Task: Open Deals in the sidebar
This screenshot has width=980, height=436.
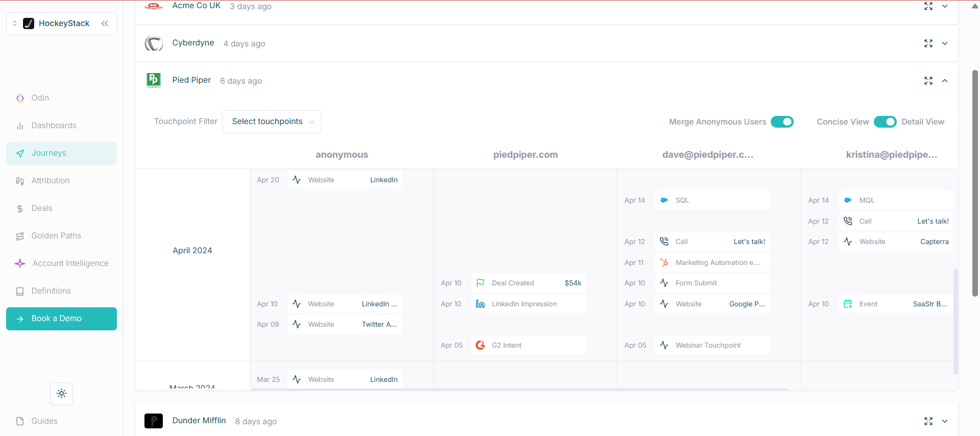Action: click(x=61, y=208)
